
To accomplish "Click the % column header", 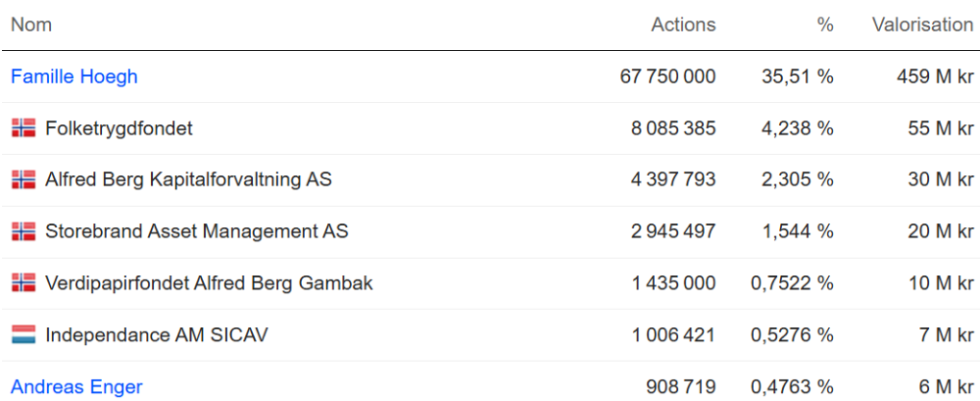I will coord(825,25).
